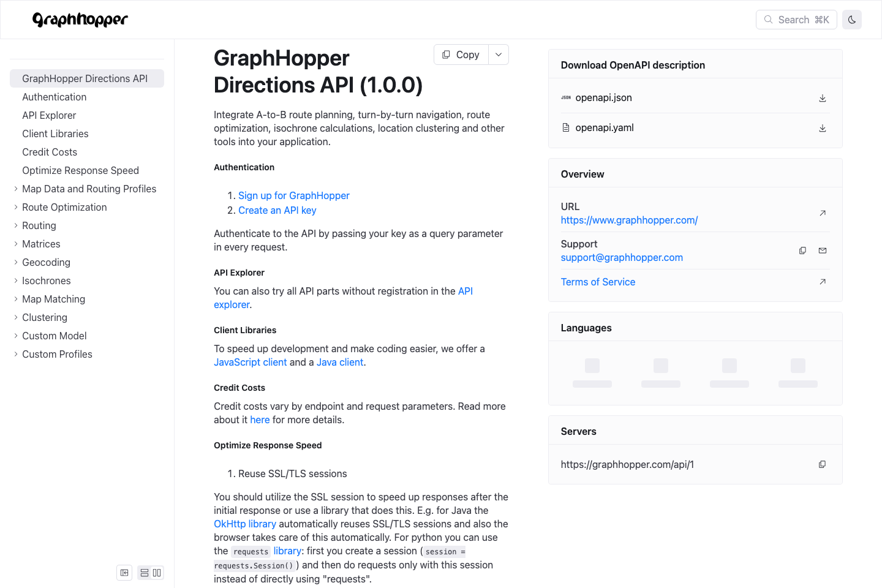882x588 pixels.
Task: Collapse the sidebar with the panel icon
Action: tap(124, 573)
